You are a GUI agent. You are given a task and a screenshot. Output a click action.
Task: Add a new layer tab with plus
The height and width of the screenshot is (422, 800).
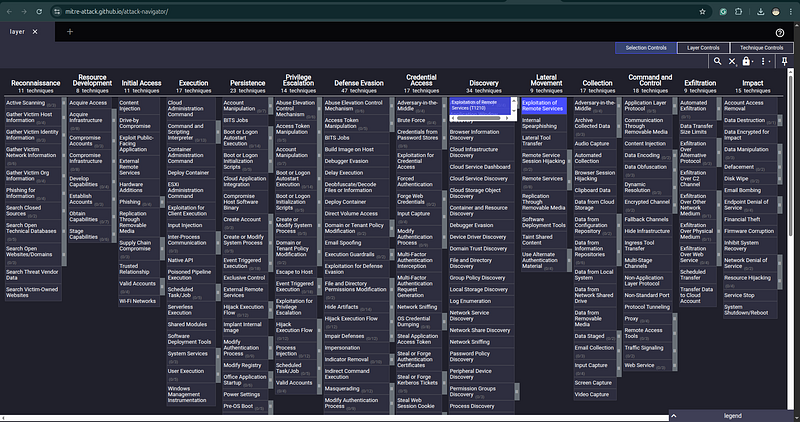70,32
